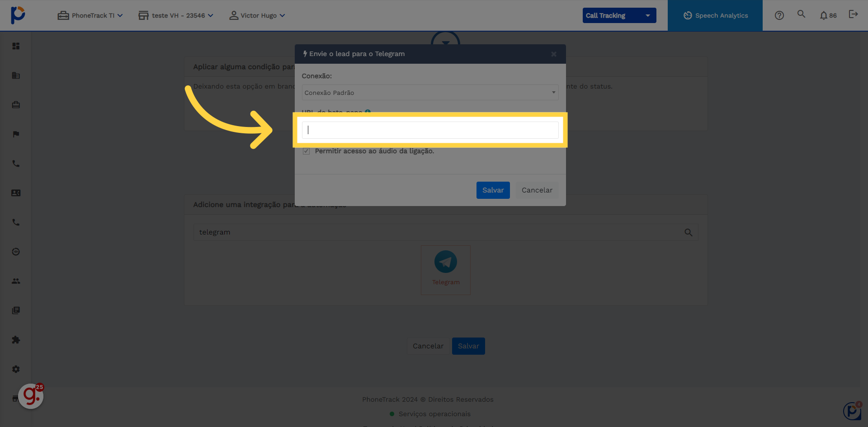Toggle Permitir acesso ao áudio da ligação
Screen dimensions: 868x427
click(307, 151)
